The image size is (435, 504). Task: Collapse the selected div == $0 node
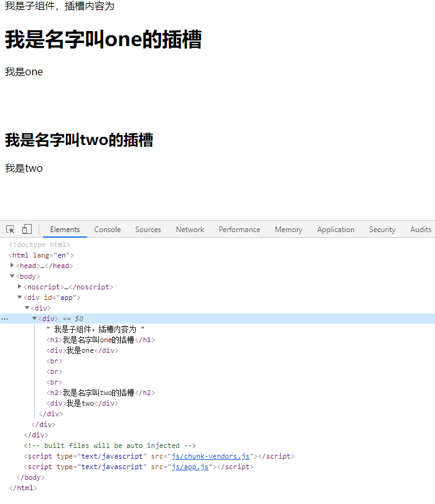pos(34,319)
